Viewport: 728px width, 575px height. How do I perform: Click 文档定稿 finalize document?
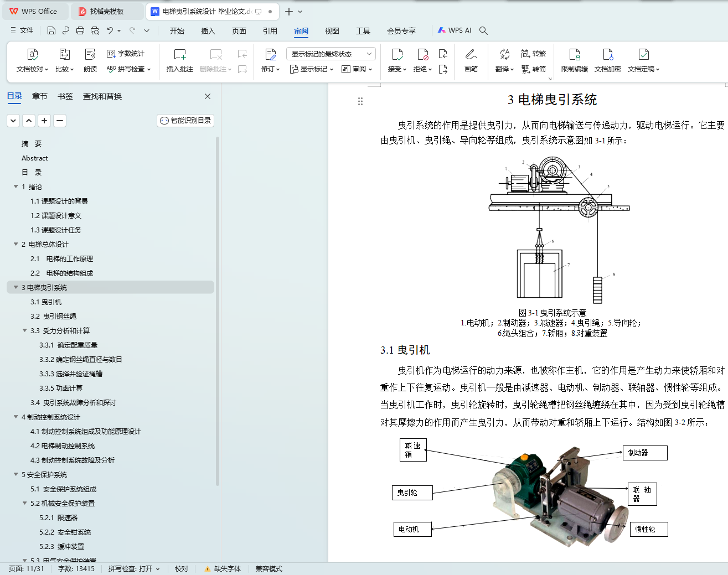[x=643, y=60]
